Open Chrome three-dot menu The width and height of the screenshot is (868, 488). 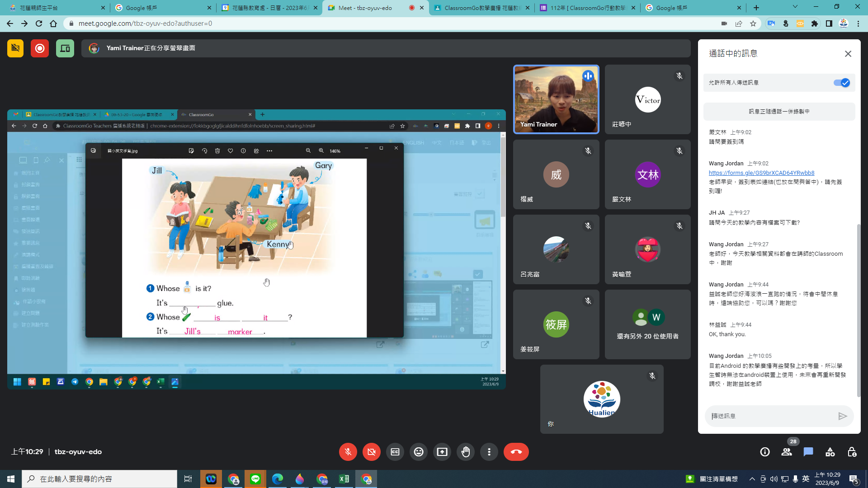pyautogui.click(x=858, y=23)
